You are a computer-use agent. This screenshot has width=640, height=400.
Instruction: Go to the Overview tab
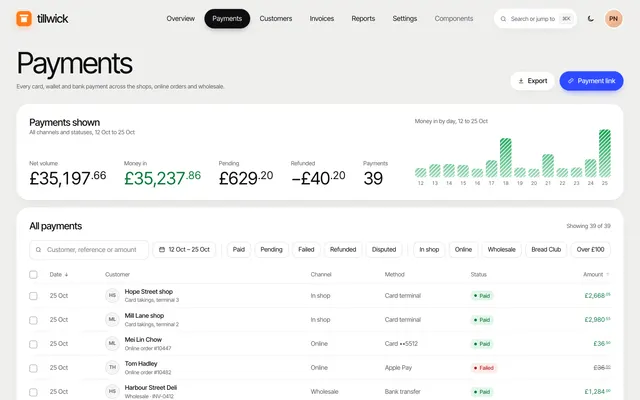point(180,19)
